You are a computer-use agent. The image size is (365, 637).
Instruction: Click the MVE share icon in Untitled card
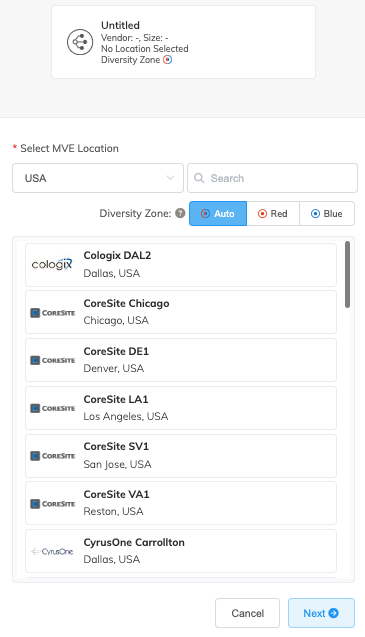[80, 42]
